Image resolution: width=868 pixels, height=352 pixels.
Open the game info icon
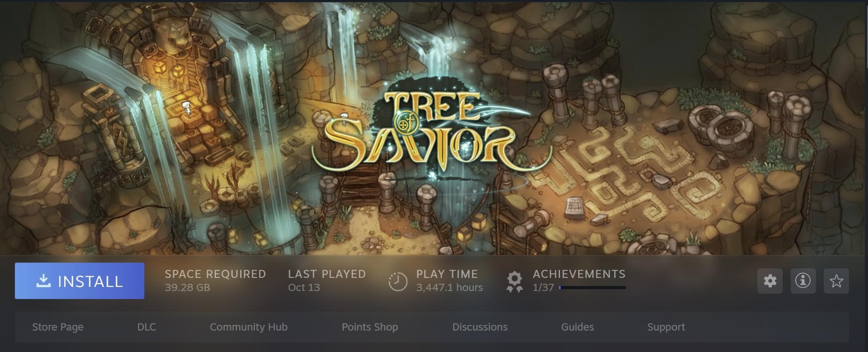click(x=803, y=281)
